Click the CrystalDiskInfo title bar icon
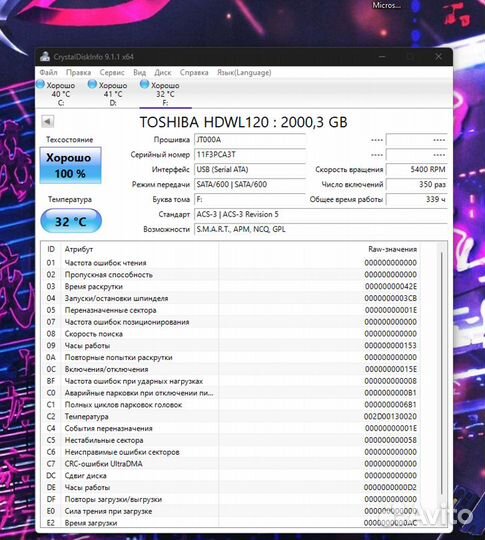The height and width of the screenshot is (540, 485). click(x=45, y=56)
